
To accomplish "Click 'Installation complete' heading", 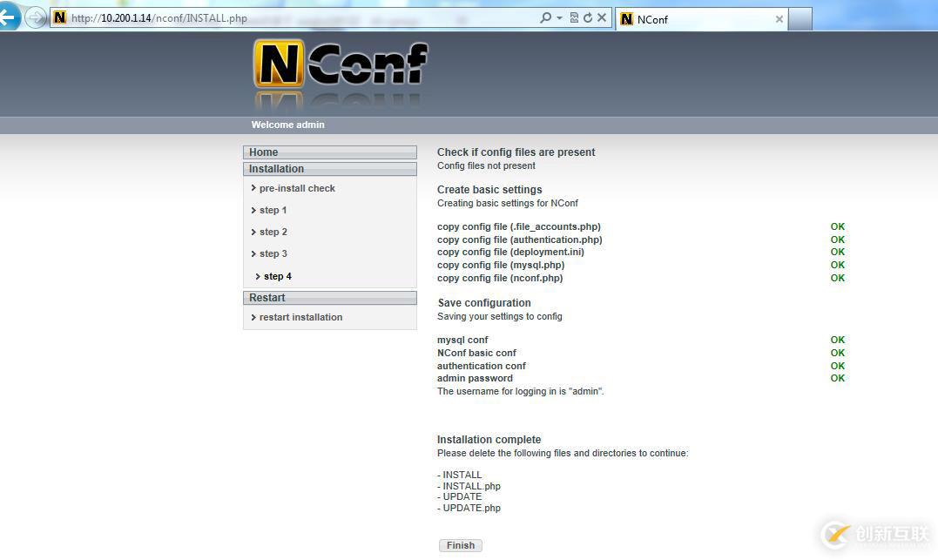I will tap(489, 440).
